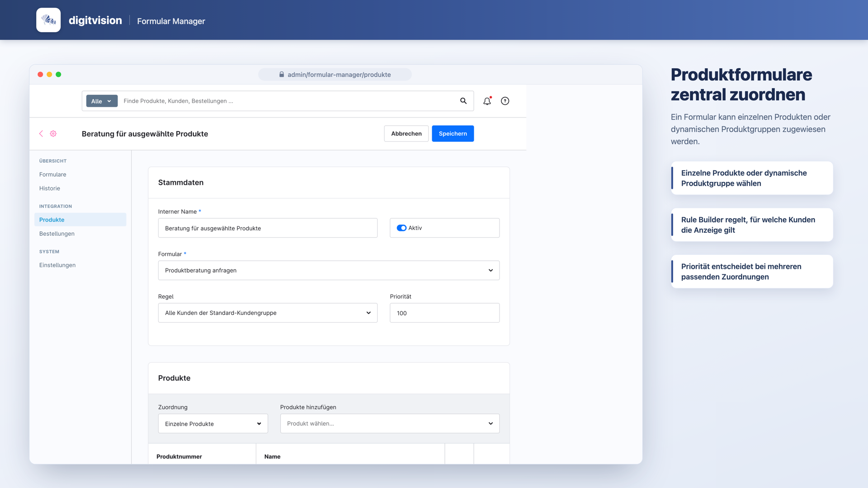The image size is (868, 488).
Task: Click the pink gear icon beside the title
Action: 53,134
